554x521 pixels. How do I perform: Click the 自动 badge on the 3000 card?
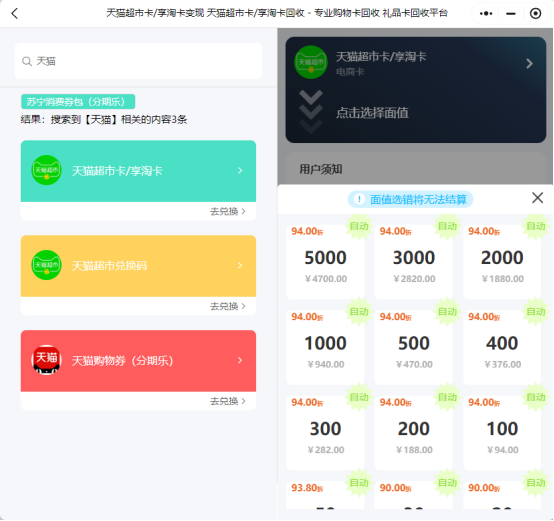pyautogui.click(x=447, y=226)
